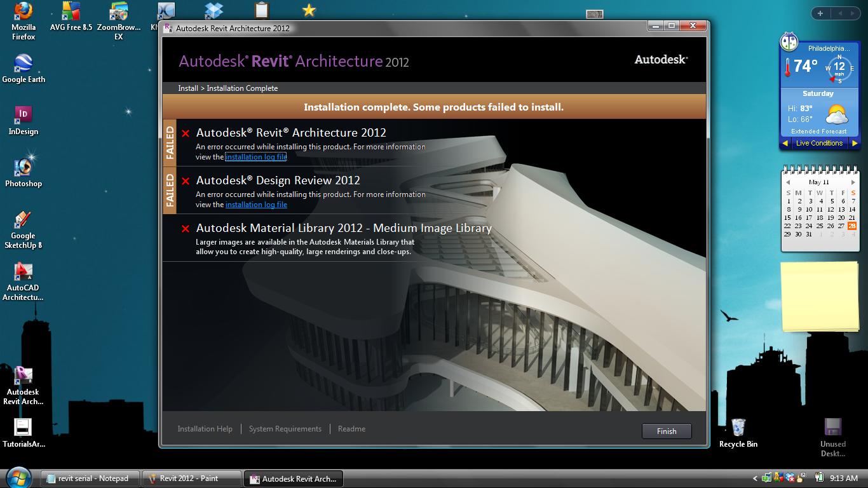Go to previous month in calendar gadget
This screenshot has width=868, height=488.
(788, 182)
